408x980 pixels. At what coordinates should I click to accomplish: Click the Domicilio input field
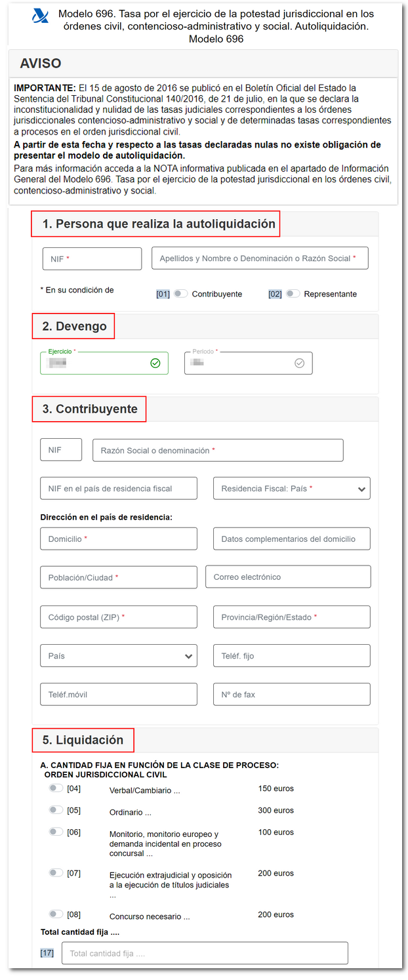(x=118, y=539)
